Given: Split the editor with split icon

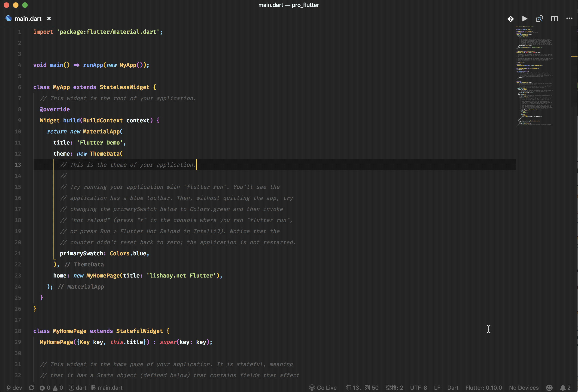Looking at the screenshot, I should 554,19.
